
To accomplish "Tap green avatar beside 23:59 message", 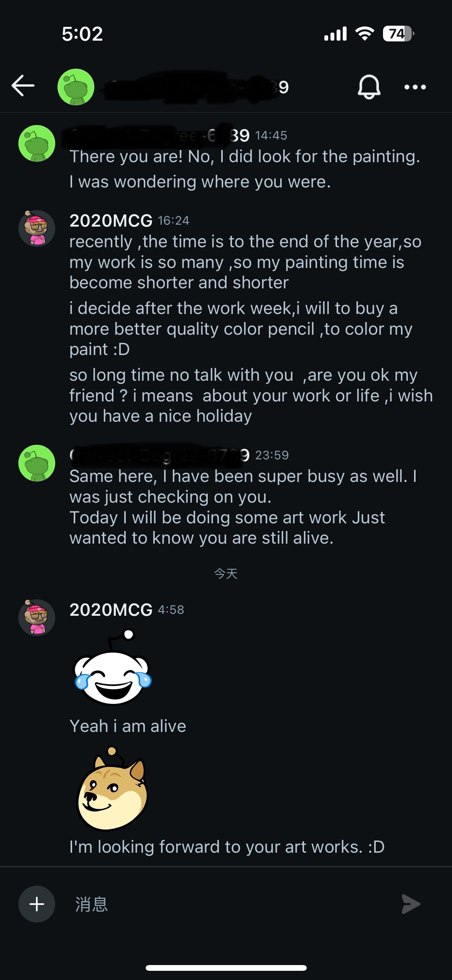I will (x=37, y=463).
